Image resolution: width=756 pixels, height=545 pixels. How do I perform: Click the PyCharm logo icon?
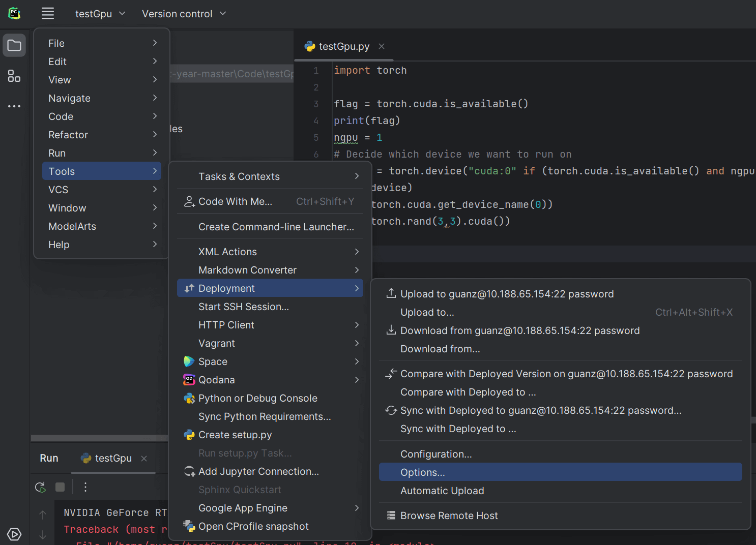[14, 14]
